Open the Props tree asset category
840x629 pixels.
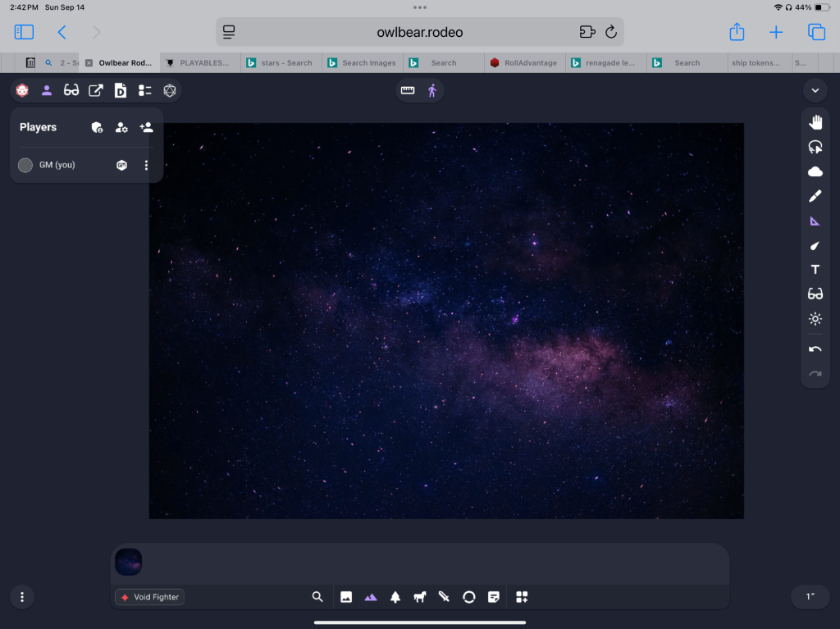pos(395,597)
